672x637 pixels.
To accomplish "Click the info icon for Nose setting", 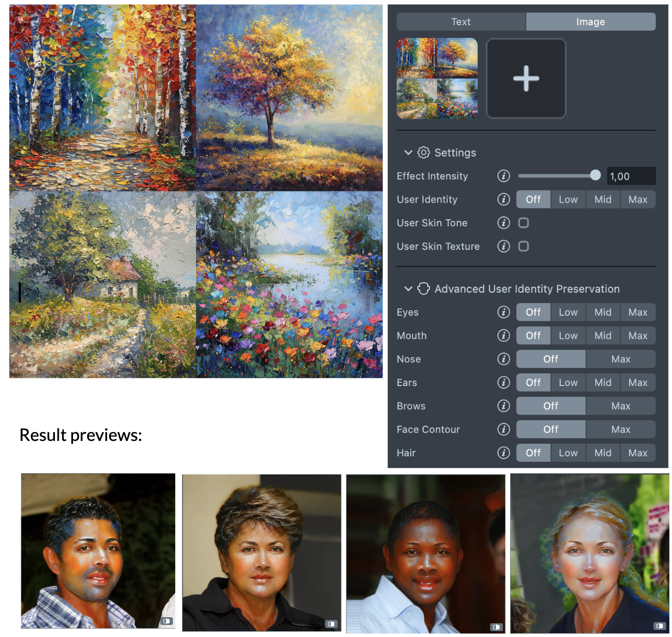I will [x=503, y=359].
